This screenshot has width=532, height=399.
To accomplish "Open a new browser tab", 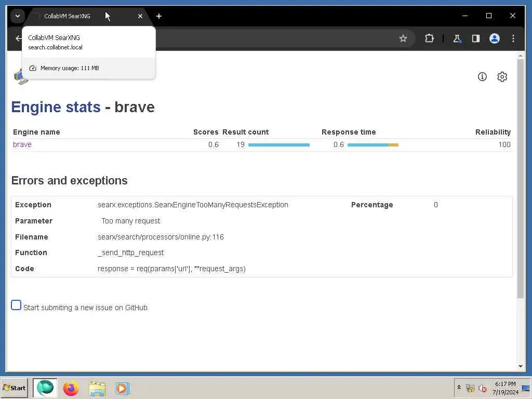I will [159, 16].
